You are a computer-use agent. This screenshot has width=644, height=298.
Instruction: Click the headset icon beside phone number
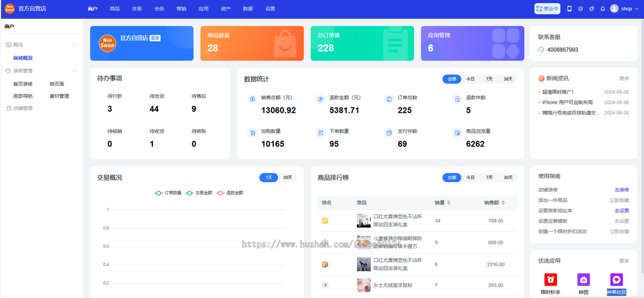click(541, 49)
